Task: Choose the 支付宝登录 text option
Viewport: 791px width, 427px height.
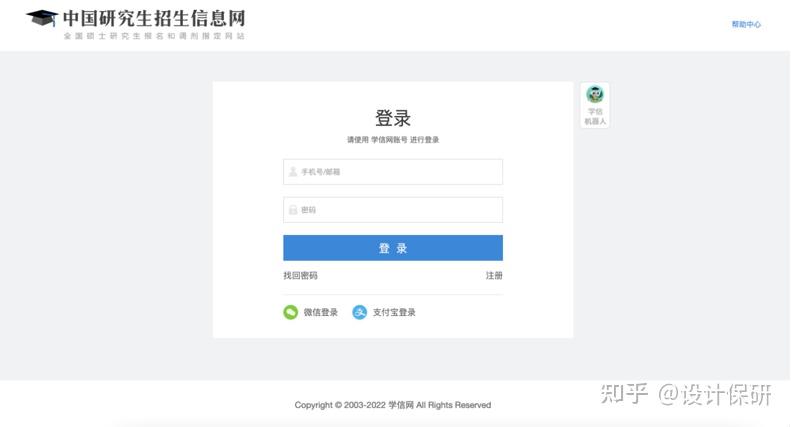Action: pyautogui.click(x=394, y=312)
